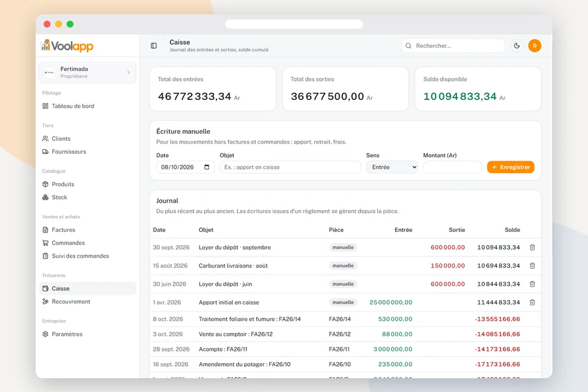Viewport: 588px width, 392px height.
Task: Click the browser address bar
Action: 294,24
